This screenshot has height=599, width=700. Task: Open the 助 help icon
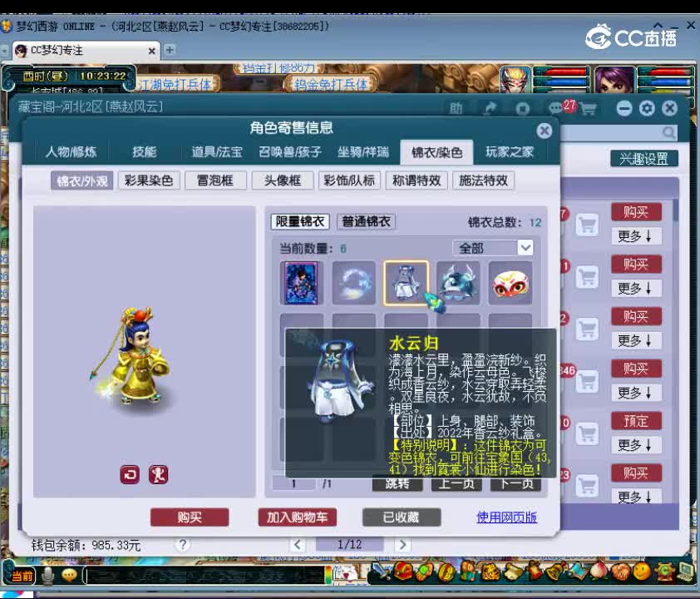[456, 108]
